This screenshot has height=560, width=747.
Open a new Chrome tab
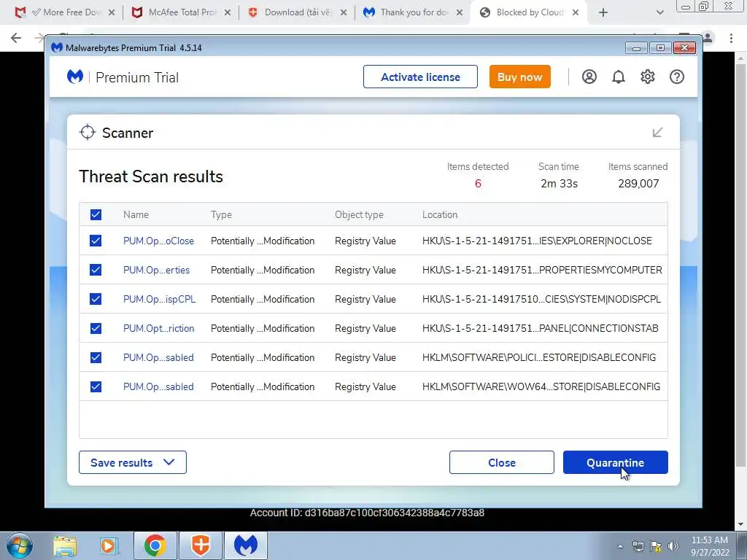pyautogui.click(x=603, y=12)
